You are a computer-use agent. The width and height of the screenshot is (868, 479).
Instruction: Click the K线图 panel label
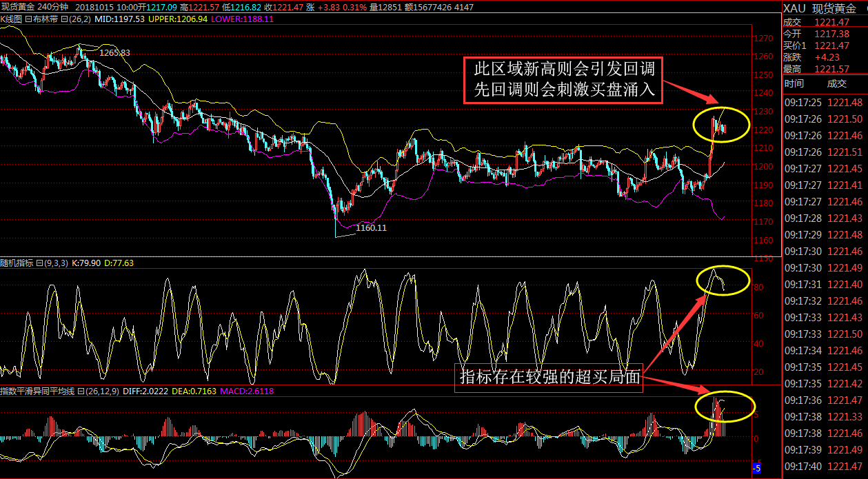pos(12,19)
